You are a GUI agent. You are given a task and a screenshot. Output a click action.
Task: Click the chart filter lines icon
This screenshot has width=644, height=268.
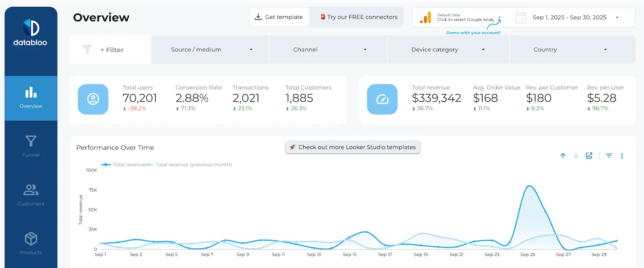609,156
